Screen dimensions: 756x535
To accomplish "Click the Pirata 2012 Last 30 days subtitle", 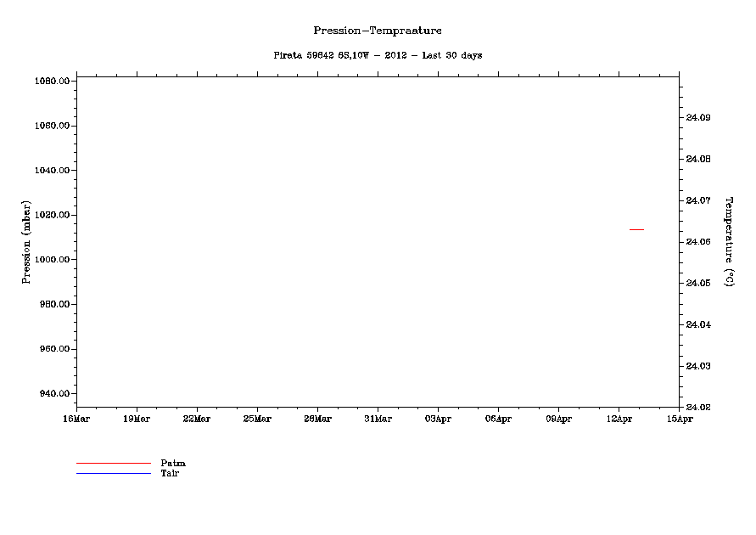I will [x=378, y=55].
